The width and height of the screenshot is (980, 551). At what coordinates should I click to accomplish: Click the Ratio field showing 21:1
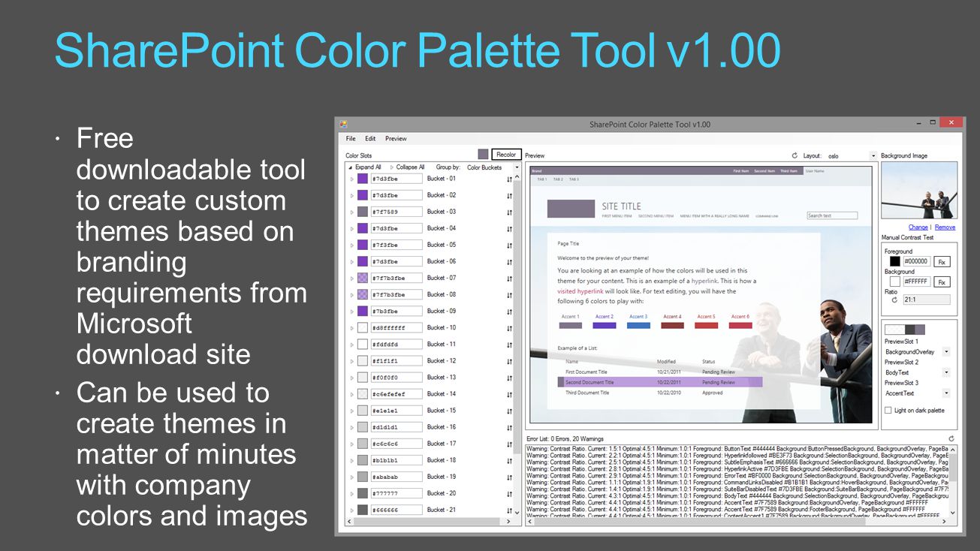927,300
